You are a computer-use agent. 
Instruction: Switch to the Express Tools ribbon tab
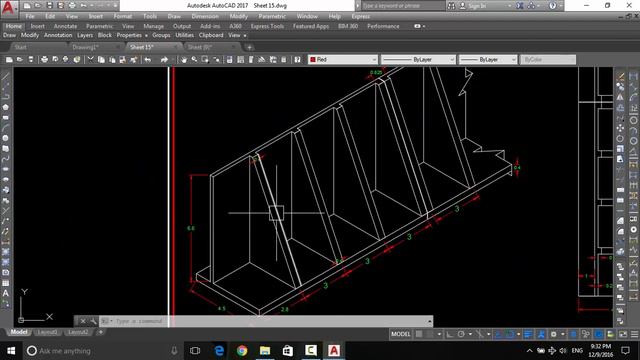[267, 26]
